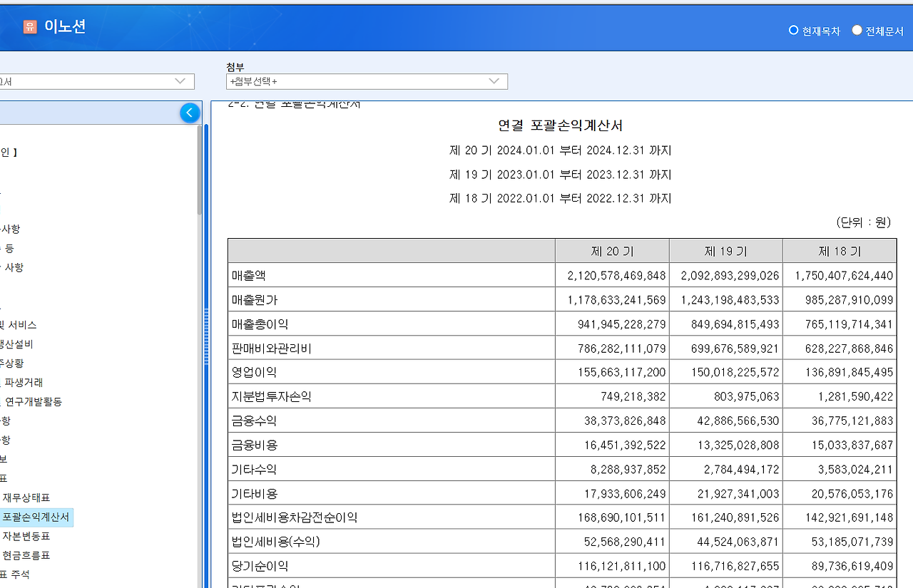Click the 매출액 row label in the table
This screenshot has width=913, height=588.
248,274
